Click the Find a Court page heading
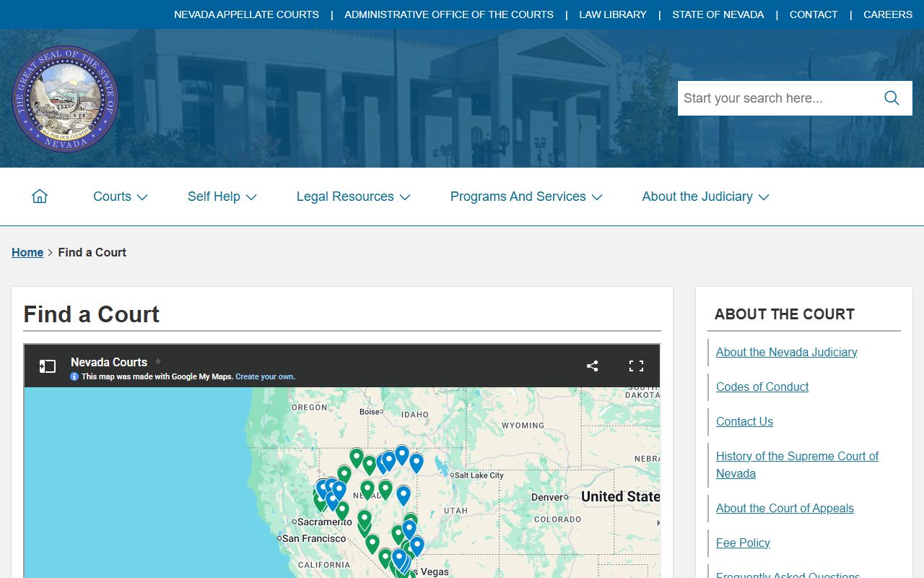 (91, 314)
